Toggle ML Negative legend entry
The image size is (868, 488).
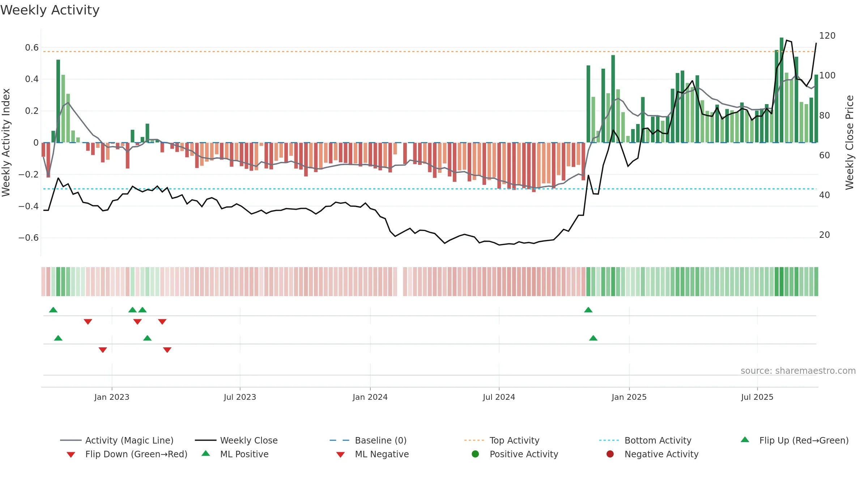(373, 454)
